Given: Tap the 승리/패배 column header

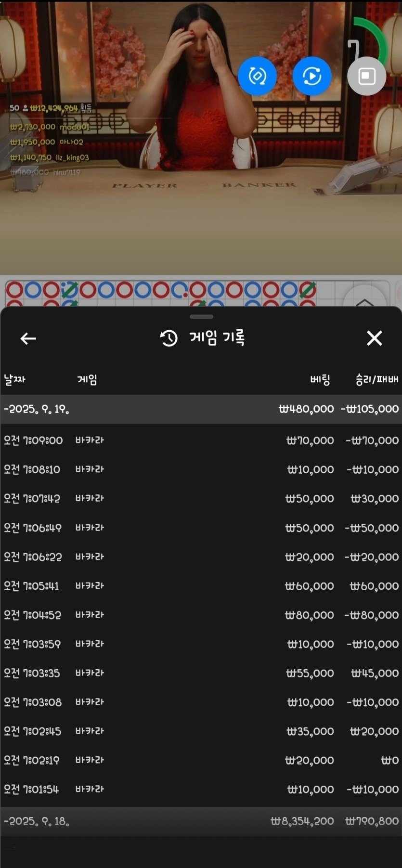Looking at the screenshot, I should tap(376, 380).
